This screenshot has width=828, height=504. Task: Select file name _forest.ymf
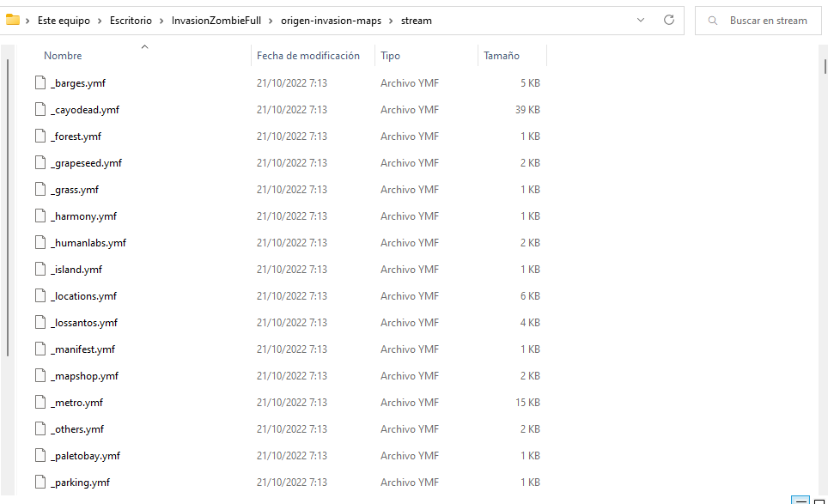tap(76, 137)
